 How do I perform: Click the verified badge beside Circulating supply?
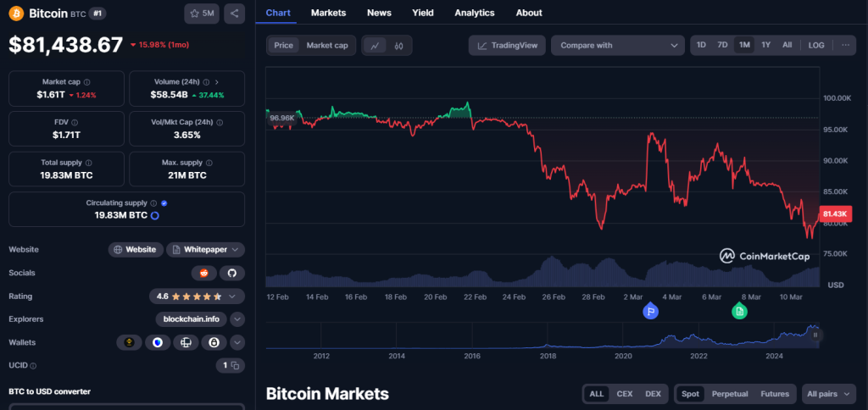click(164, 203)
